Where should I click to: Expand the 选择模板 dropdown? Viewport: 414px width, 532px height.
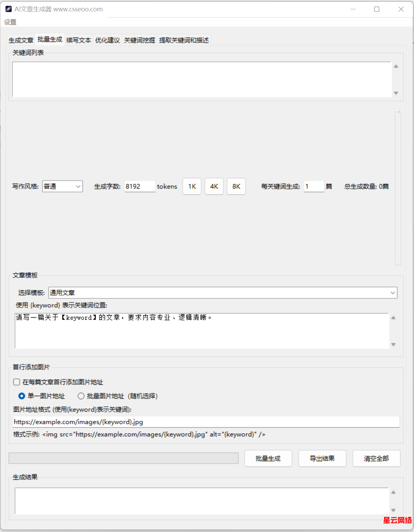pos(223,292)
